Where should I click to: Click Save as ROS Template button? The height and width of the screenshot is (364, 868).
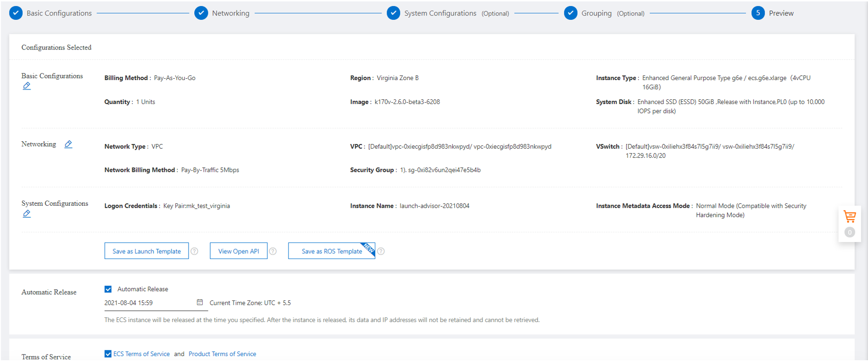(x=331, y=251)
